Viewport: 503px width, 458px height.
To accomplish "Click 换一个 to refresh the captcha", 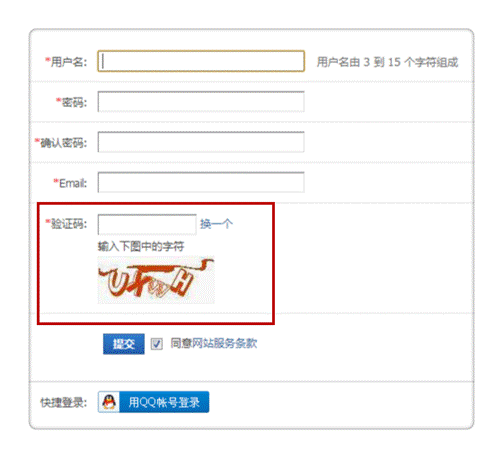I will click(216, 224).
